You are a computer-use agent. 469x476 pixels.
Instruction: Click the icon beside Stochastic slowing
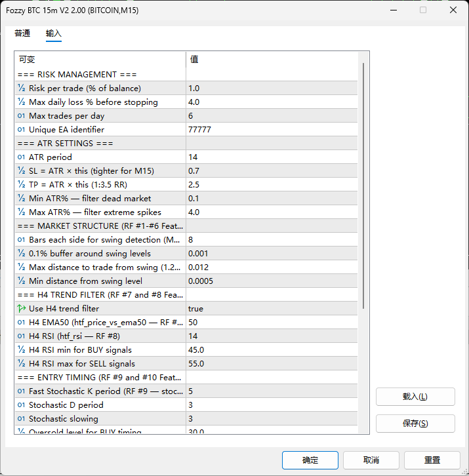(21, 419)
